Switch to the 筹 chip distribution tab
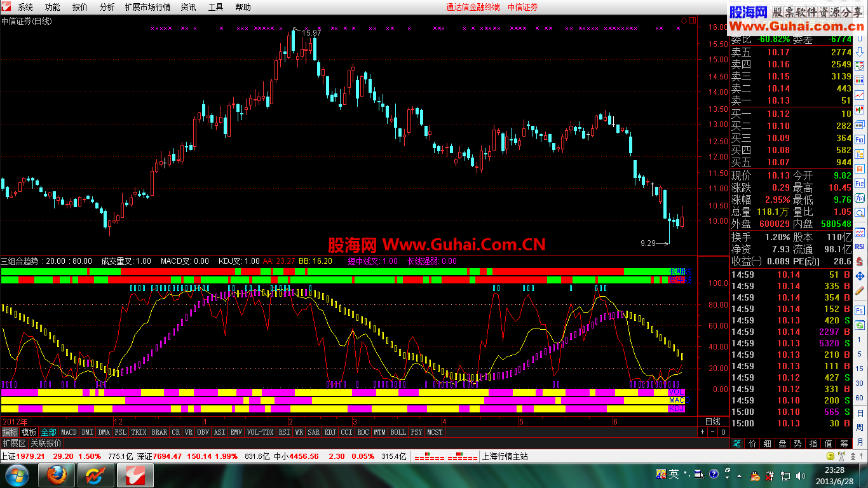 [844, 444]
